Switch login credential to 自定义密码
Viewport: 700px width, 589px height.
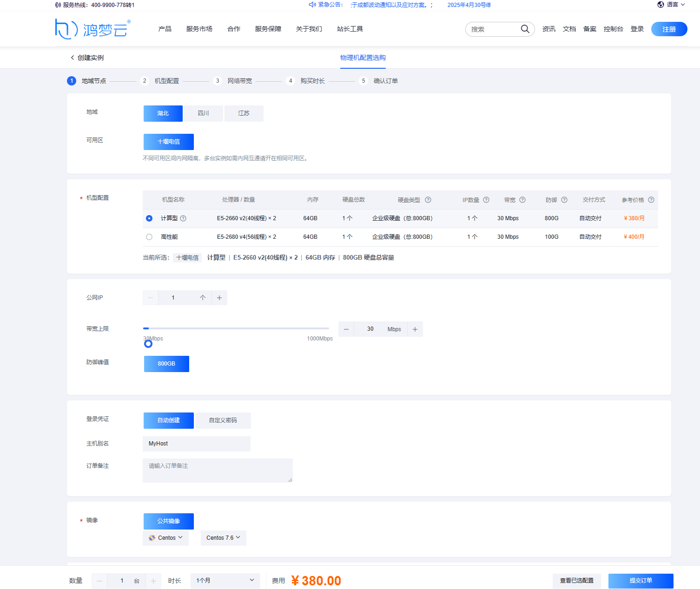[x=223, y=420]
